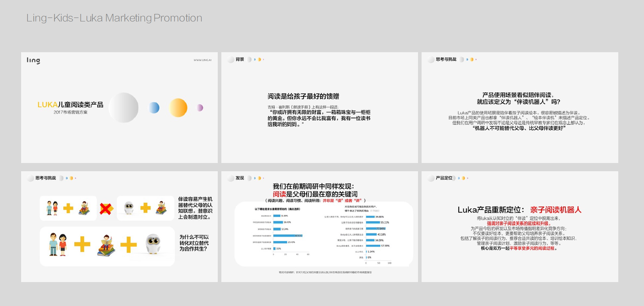Select the '阅读是父母们最在意的关键词' line
The image size is (644, 306).
(315, 194)
